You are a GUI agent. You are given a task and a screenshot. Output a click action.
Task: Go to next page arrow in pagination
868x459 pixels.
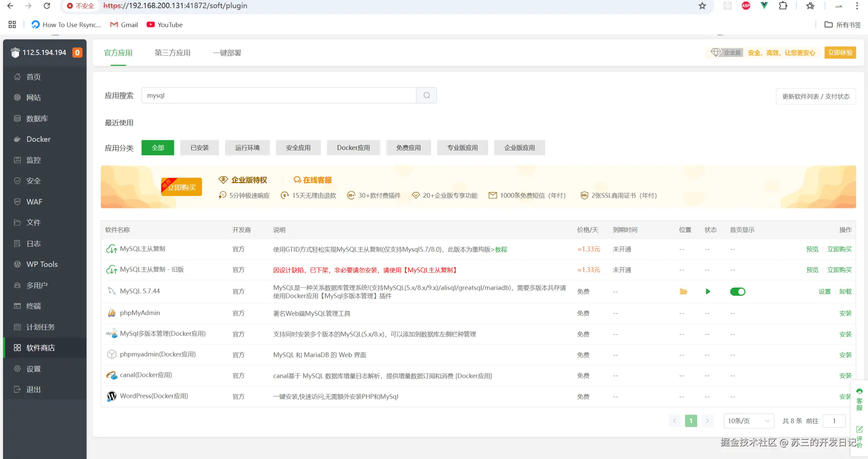[707, 421]
